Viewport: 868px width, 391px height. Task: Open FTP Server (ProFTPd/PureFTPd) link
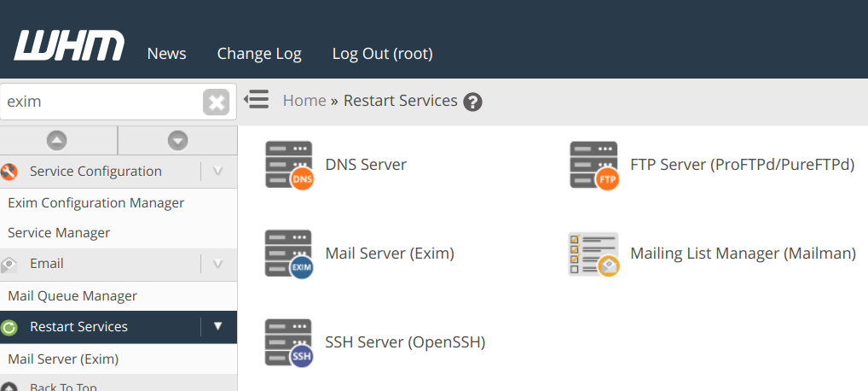click(743, 165)
